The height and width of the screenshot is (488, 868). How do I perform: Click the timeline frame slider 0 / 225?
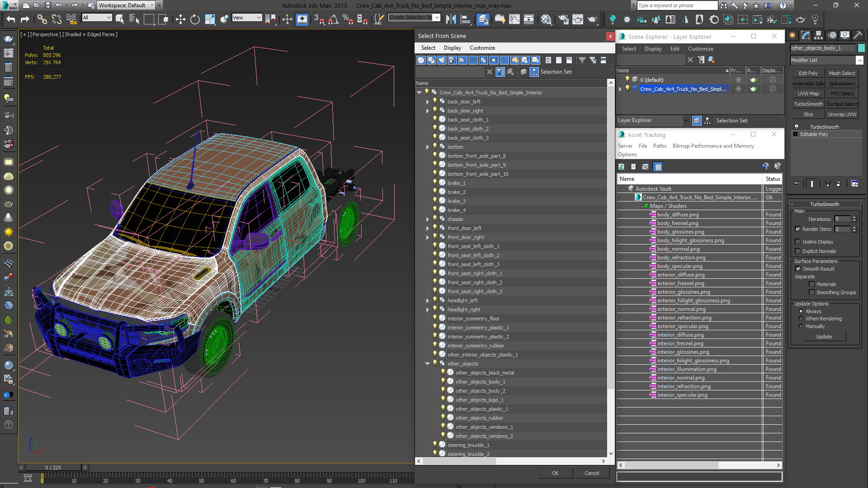[x=53, y=468]
